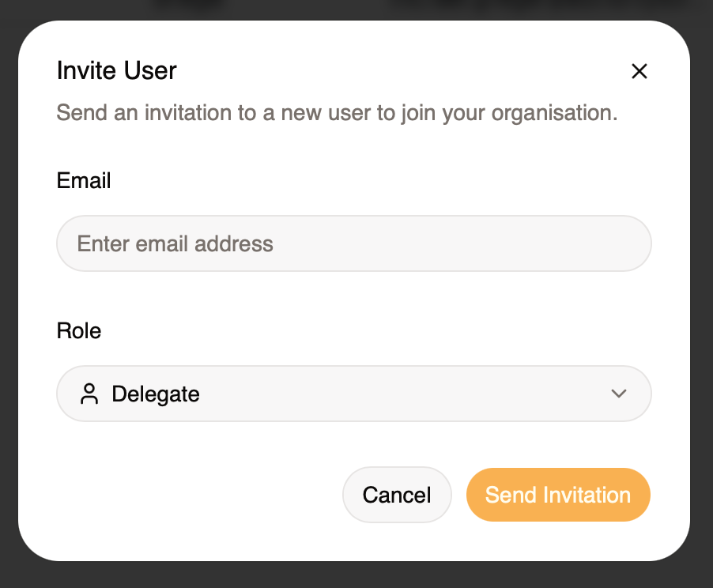Click the orange Send Invitation control
Image resolution: width=713 pixels, height=588 pixels.
[x=558, y=495]
